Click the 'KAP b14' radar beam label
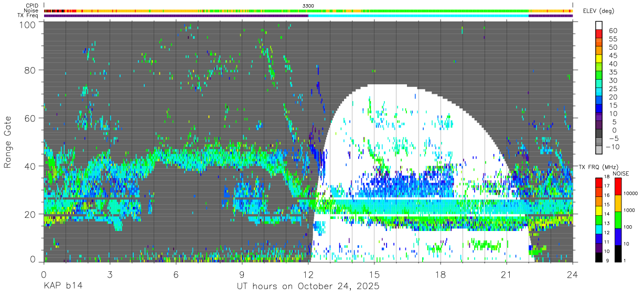 [x=62, y=287]
